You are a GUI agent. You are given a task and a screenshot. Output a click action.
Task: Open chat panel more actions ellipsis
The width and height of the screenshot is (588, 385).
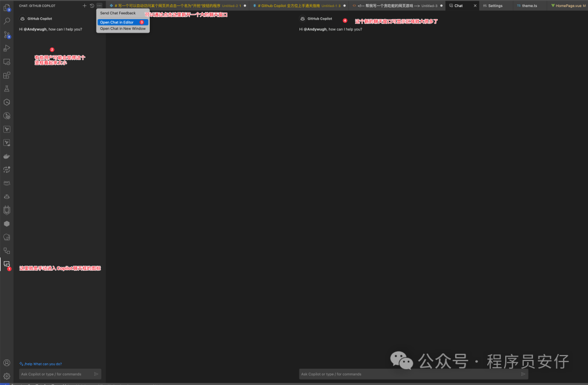coord(100,5)
